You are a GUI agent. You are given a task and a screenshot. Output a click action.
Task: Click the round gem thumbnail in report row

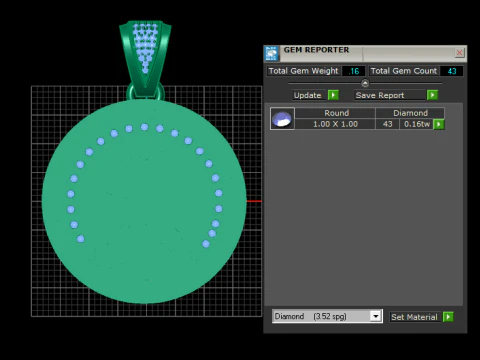click(x=282, y=119)
